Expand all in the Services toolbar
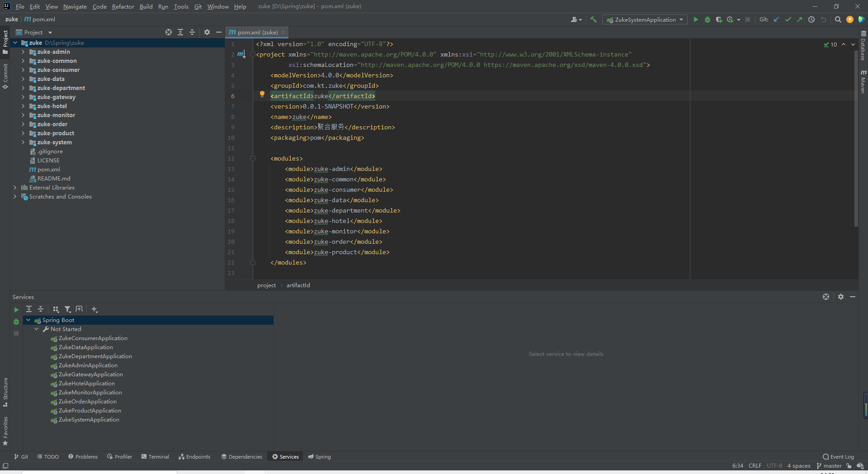Image resolution: width=868 pixels, height=474 pixels. 29,309
